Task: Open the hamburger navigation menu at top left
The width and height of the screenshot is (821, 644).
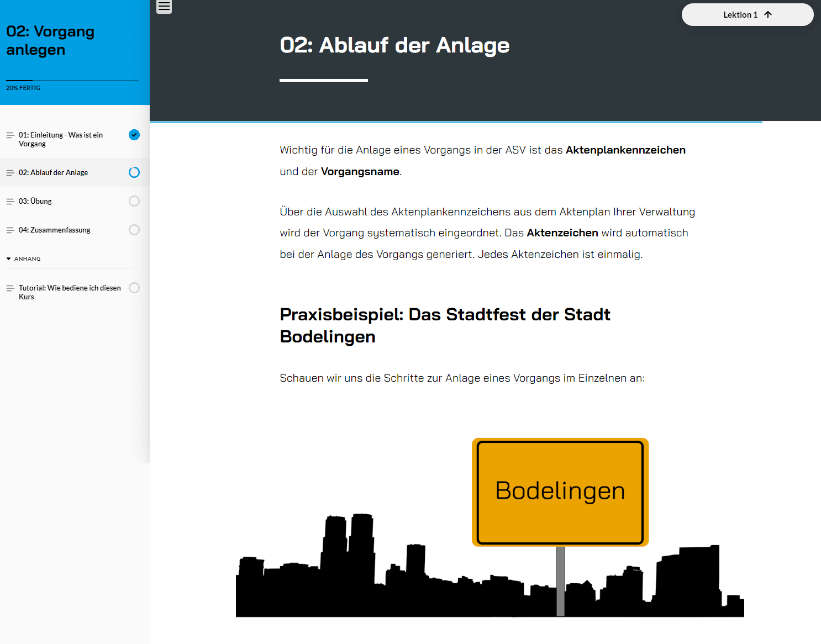Action: pyautogui.click(x=164, y=7)
